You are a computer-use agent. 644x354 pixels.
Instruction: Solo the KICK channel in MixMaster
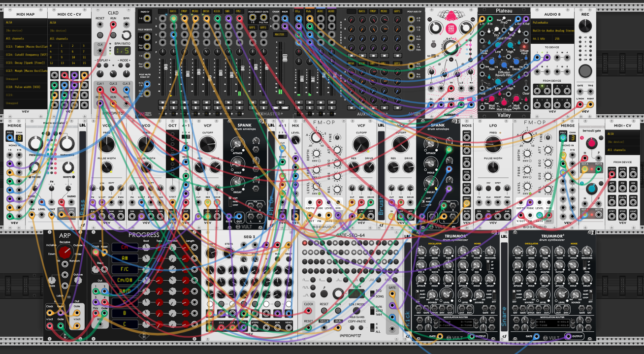[x=217, y=107]
